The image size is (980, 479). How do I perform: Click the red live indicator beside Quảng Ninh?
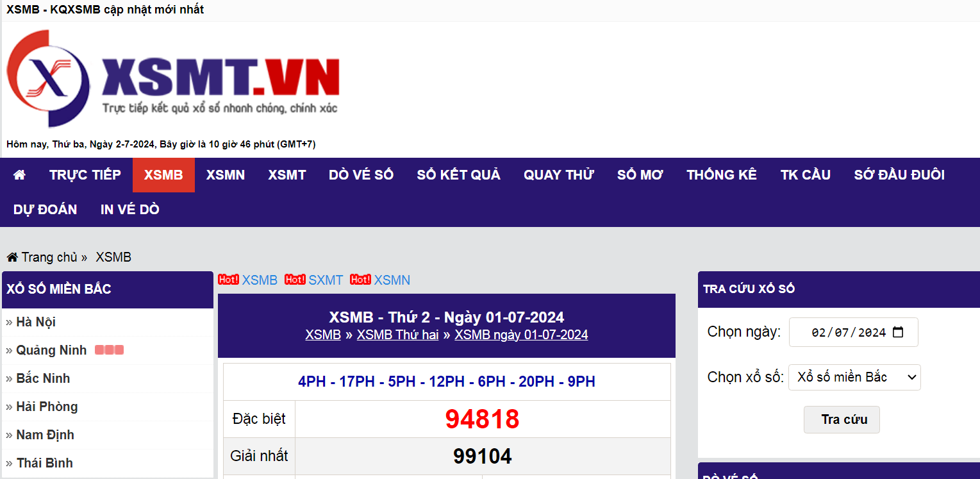pos(109,350)
